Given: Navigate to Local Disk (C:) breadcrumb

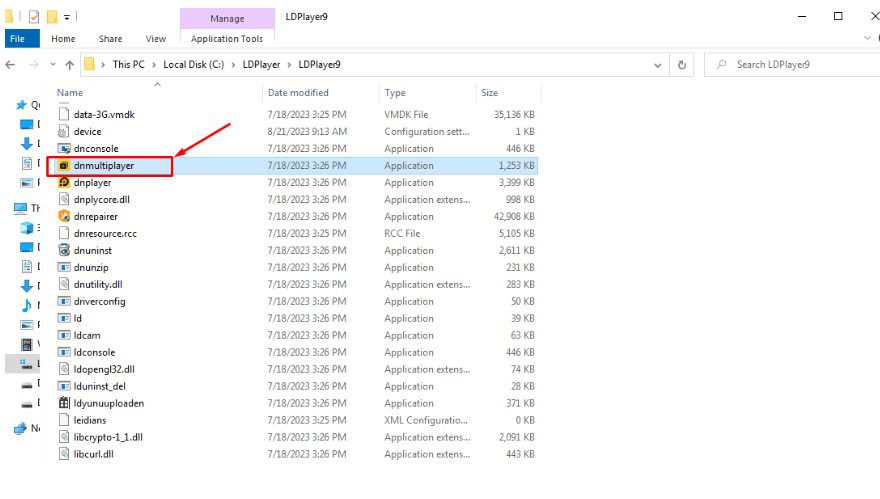Looking at the screenshot, I should pos(194,65).
